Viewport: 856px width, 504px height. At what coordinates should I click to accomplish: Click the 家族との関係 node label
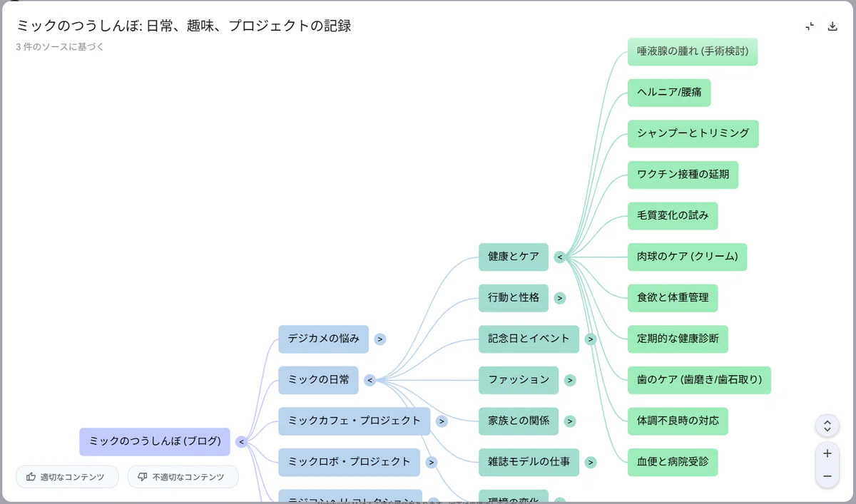(x=519, y=421)
